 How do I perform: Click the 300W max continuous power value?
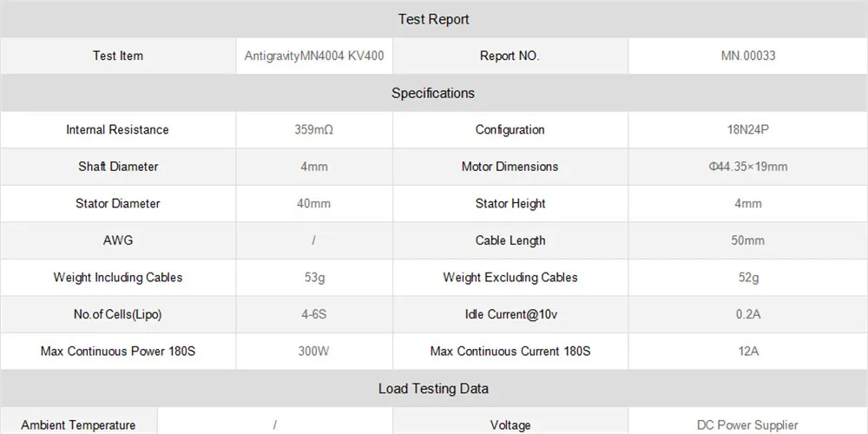(x=314, y=351)
